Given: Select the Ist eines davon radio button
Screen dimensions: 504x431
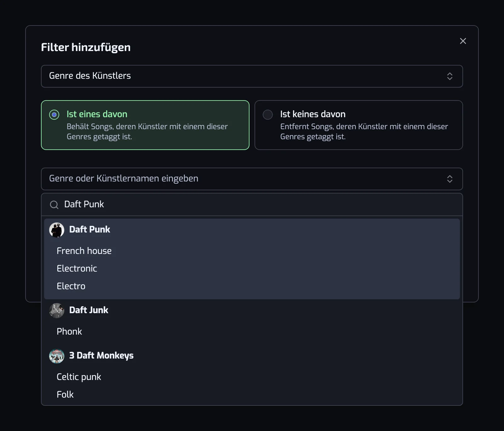Looking at the screenshot, I should pyautogui.click(x=54, y=115).
